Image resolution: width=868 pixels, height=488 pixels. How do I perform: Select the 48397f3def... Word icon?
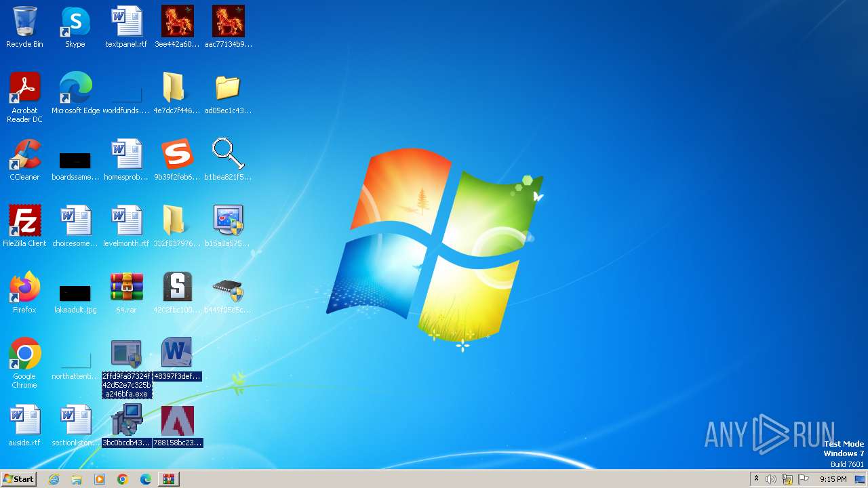(177, 359)
